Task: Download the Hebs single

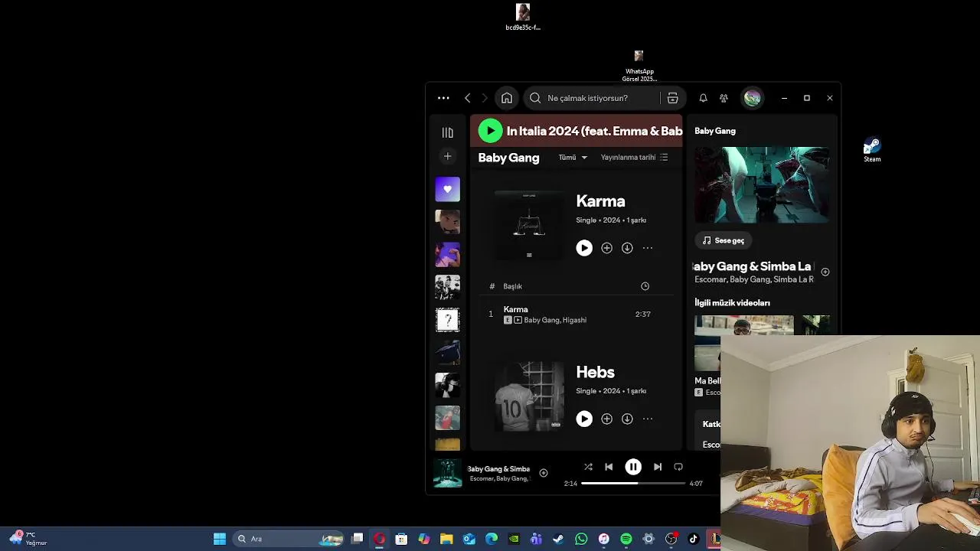Action: coord(627,419)
